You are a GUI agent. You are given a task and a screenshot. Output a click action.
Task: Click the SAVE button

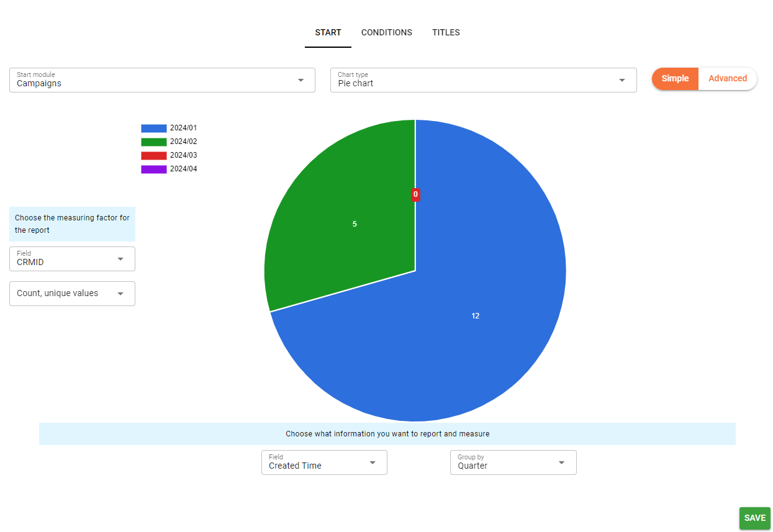[754, 518]
